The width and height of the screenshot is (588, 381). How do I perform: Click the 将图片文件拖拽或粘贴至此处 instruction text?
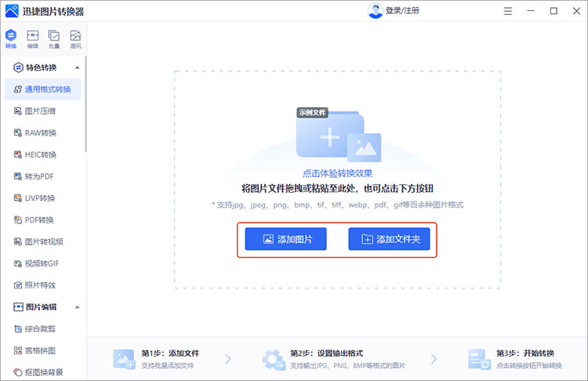(x=337, y=188)
